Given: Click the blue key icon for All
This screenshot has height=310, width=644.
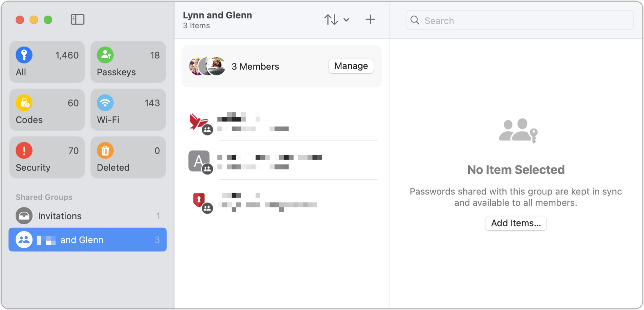Looking at the screenshot, I should 24,55.
